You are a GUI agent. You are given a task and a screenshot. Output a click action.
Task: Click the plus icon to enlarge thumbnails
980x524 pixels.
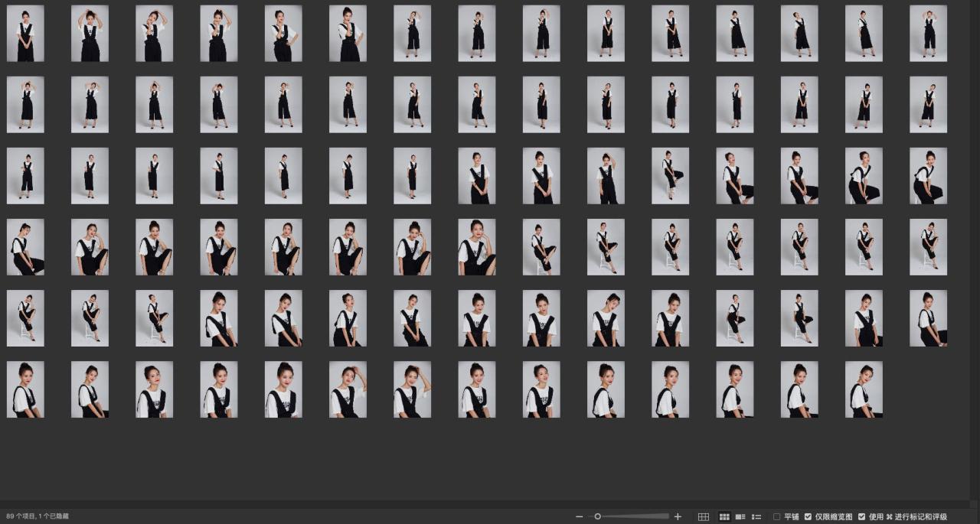pos(678,517)
